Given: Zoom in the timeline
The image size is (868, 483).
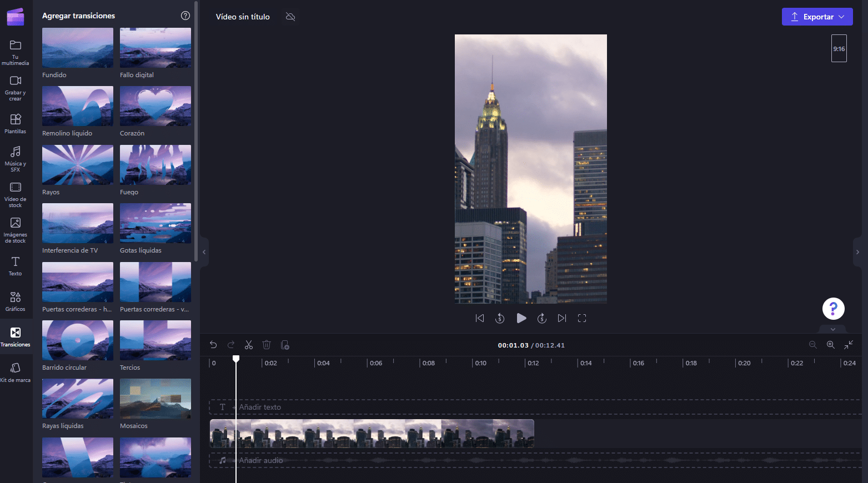Looking at the screenshot, I should tap(831, 345).
